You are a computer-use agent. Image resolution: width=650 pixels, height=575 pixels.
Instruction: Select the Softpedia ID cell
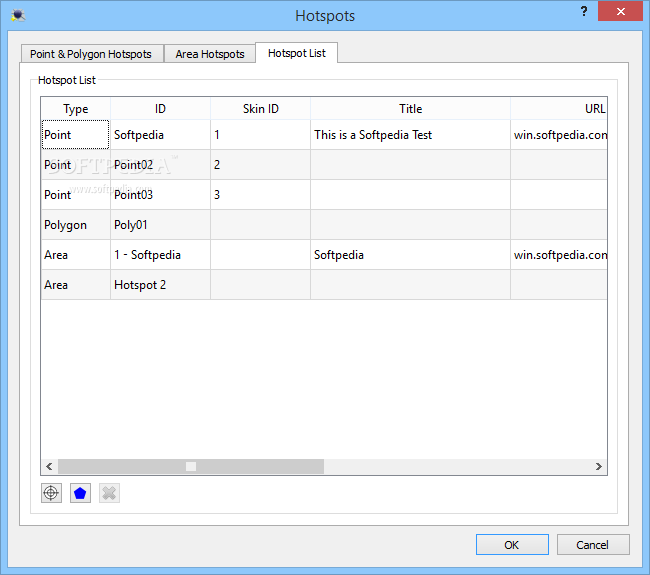tap(160, 135)
